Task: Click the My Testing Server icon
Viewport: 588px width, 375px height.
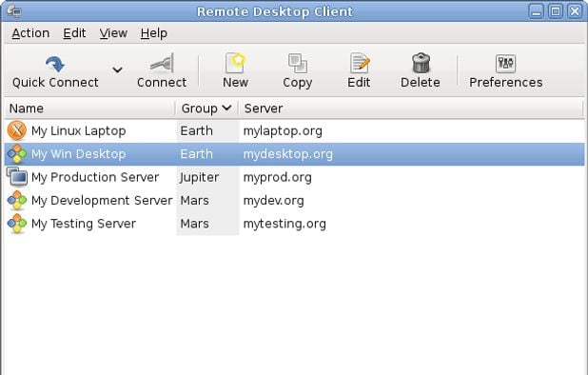Action: click(17, 224)
